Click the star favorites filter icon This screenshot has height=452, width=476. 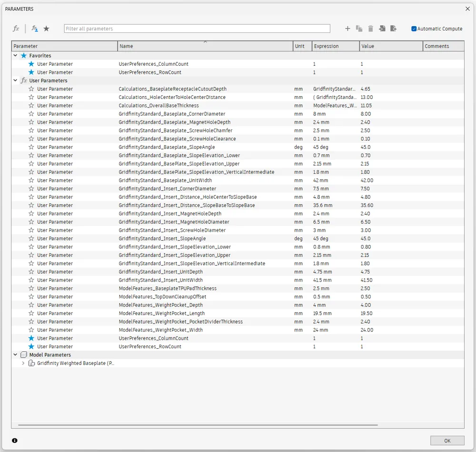coord(46,29)
